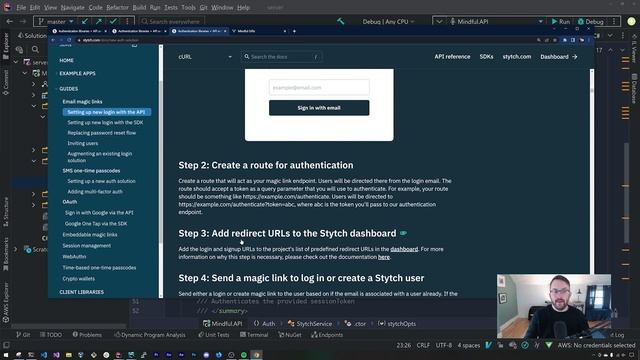Open the API reference link
Viewport: 640px width, 360px height.
pos(452,57)
